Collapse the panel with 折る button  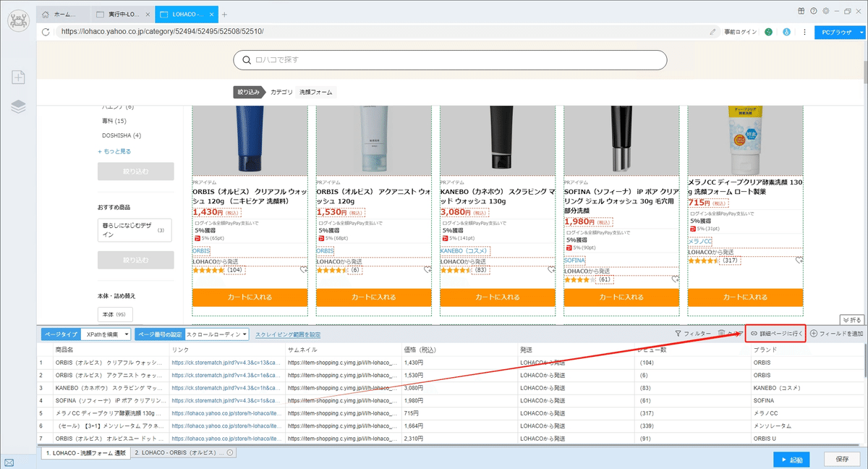pos(852,320)
